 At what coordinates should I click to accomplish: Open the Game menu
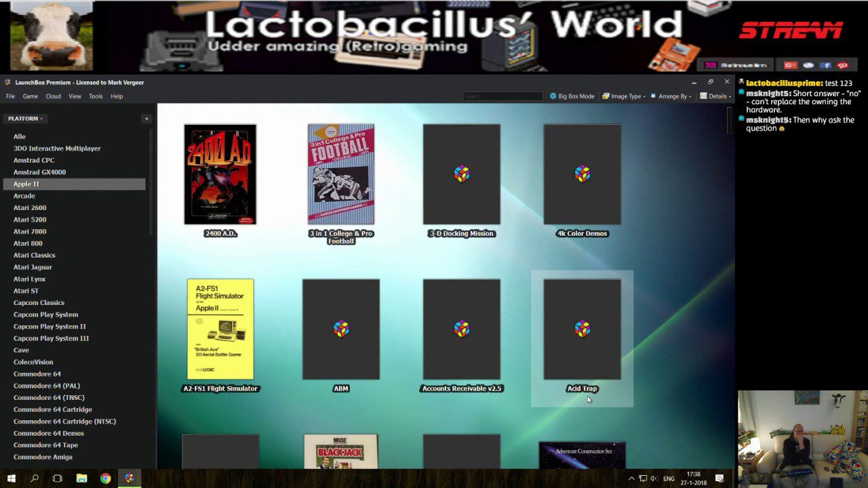[30, 96]
